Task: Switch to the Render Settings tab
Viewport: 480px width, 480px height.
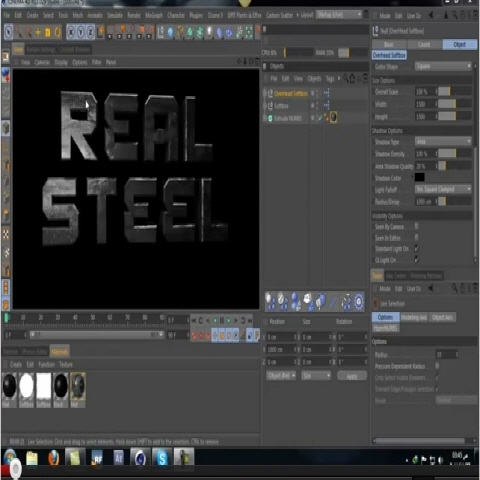Action: (x=41, y=50)
